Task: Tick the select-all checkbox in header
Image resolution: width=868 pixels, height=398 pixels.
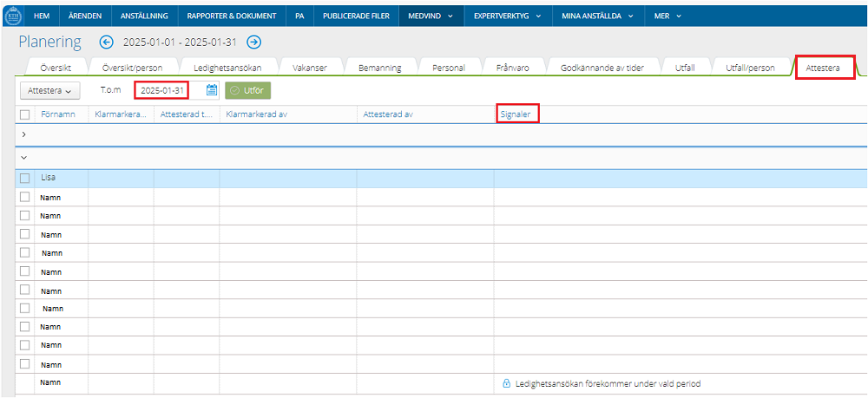Action: pyautogui.click(x=25, y=114)
